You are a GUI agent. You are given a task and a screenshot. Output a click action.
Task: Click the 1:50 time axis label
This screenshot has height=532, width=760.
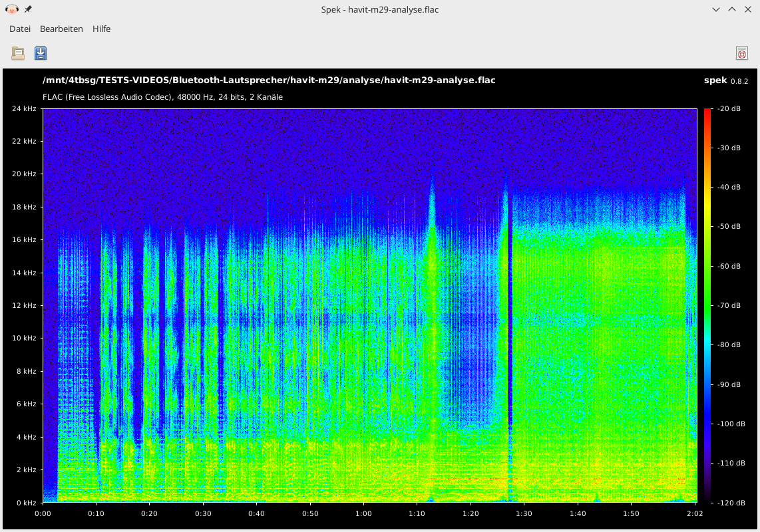(x=631, y=513)
